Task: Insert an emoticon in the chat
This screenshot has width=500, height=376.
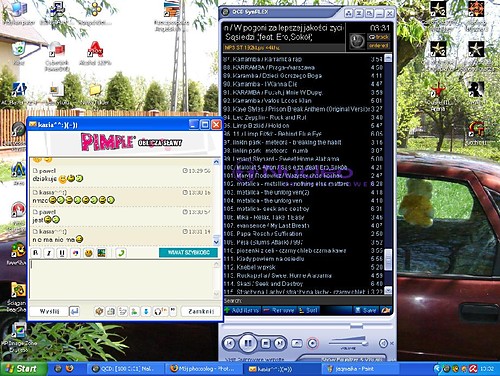Action: coord(88,253)
